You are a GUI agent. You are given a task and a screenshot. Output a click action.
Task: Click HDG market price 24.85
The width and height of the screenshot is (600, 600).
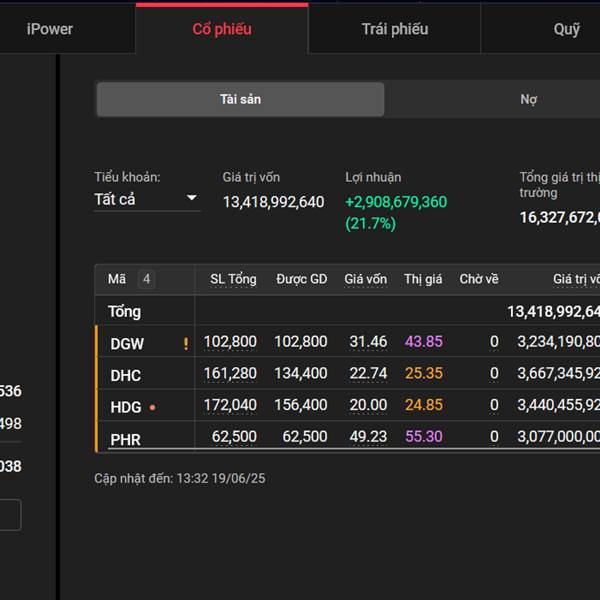[424, 405]
